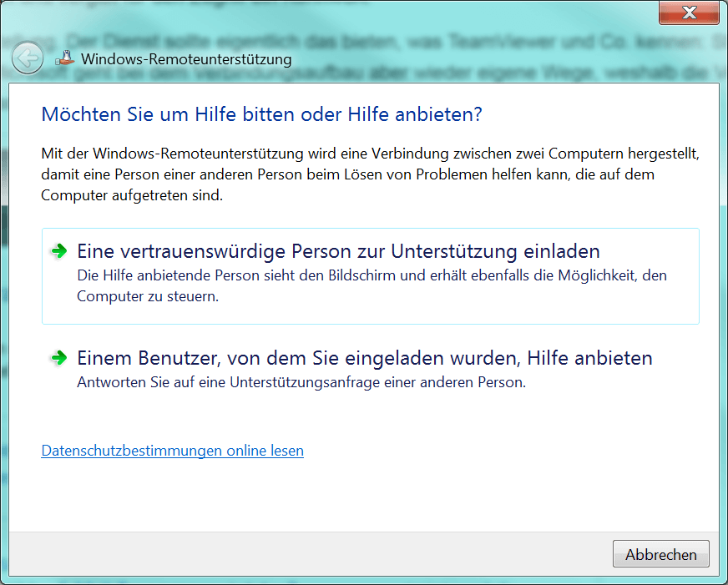Image resolution: width=728 pixels, height=585 pixels.
Task: Close the Windows-Remoteunterstützung dialog
Action: (689, 13)
